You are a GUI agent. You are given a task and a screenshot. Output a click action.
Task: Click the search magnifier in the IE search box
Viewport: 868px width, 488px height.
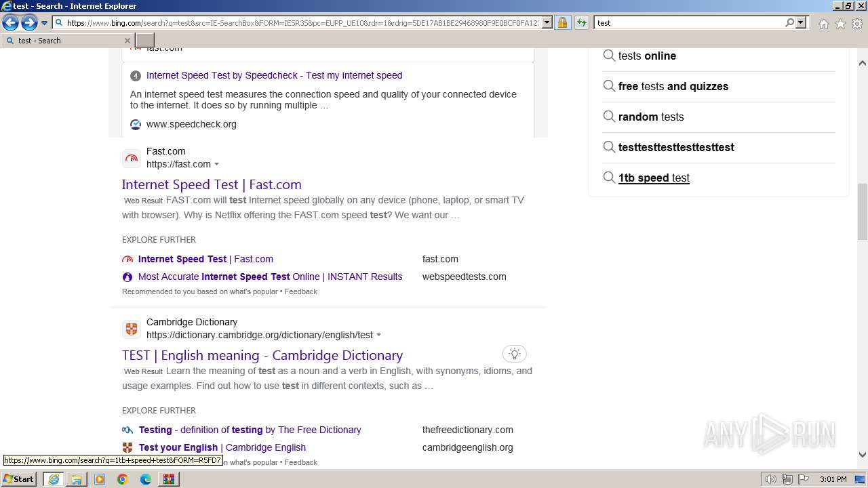click(x=789, y=23)
